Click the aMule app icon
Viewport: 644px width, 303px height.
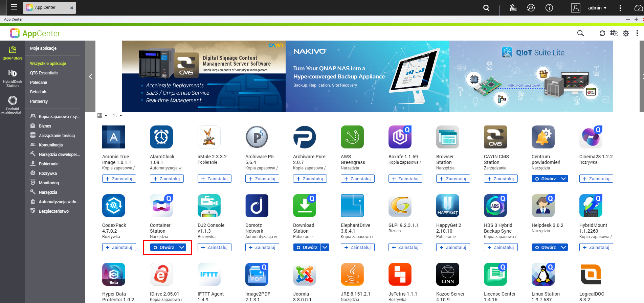pyautogui.click(x=209, y=137)
